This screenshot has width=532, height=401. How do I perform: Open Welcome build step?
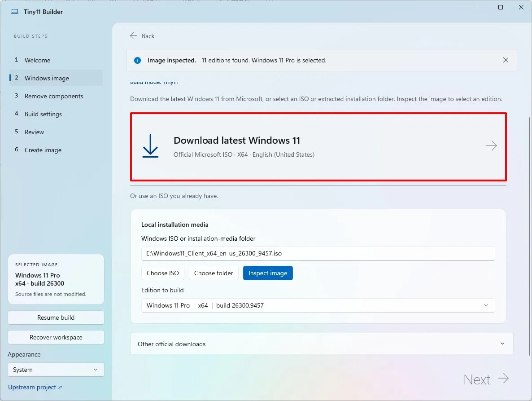56,60
